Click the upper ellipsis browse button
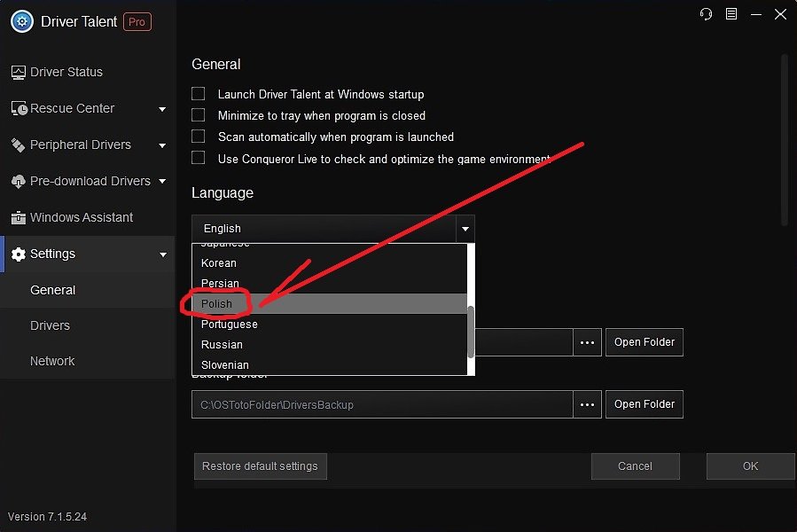797x532 pixels. pos(587,342)
